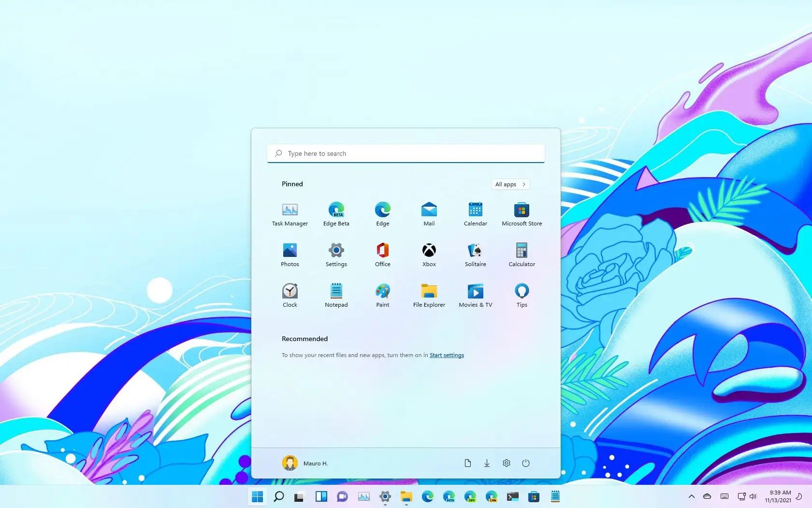The width and height of the screenshot is (812, 508).
Task: Open Edge Dev from the taskbar
Action: 470,496
